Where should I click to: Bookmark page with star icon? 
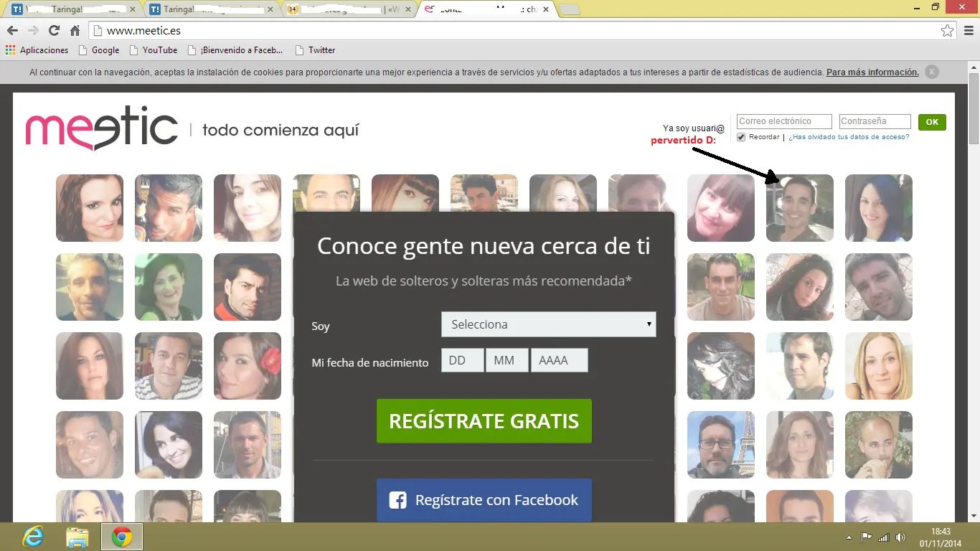[x=948, y=31]
